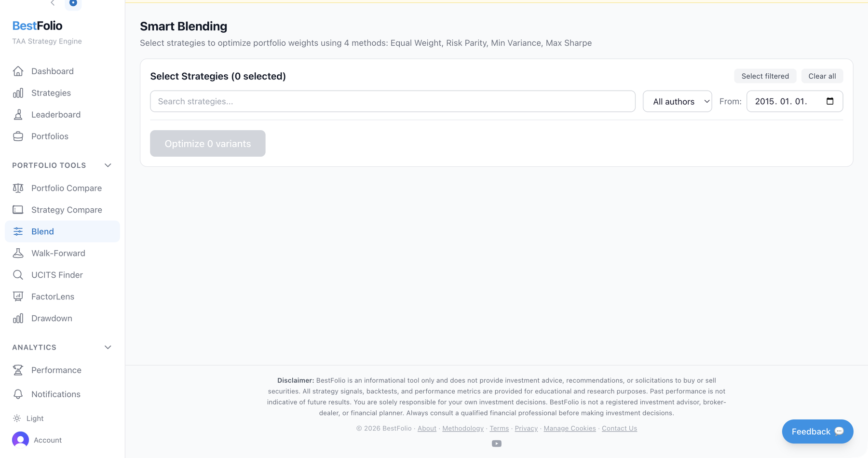The height and width of the screenshot is (458, 868).
Task: Open the FactorLens menu item
Action: click(53, 296)
